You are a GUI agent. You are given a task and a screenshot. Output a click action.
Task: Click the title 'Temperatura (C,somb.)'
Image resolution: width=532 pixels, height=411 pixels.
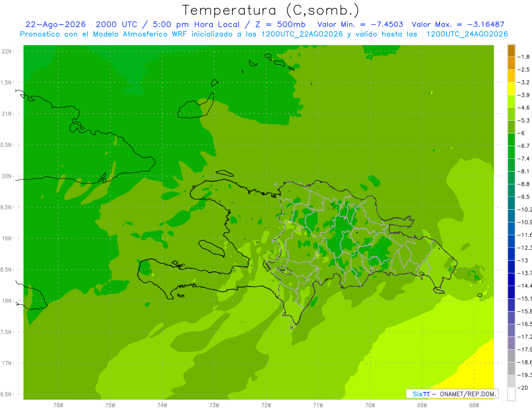271,10
